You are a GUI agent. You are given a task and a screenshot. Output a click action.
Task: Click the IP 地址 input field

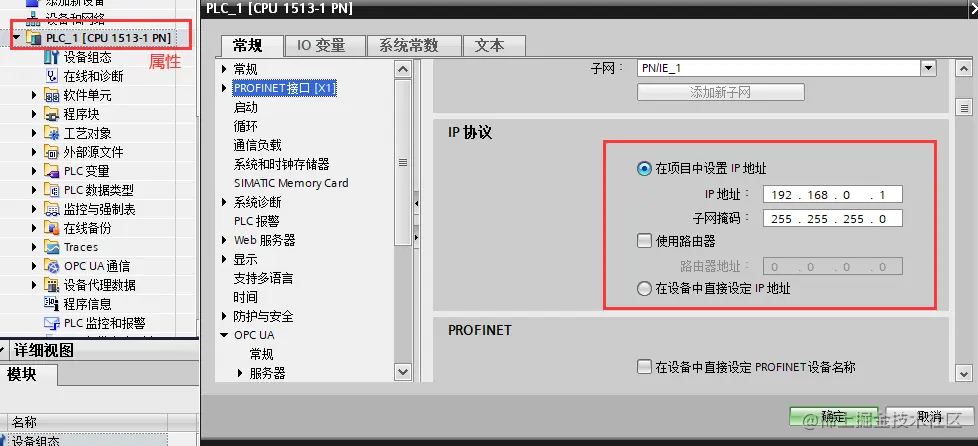(x=833, y=195)
